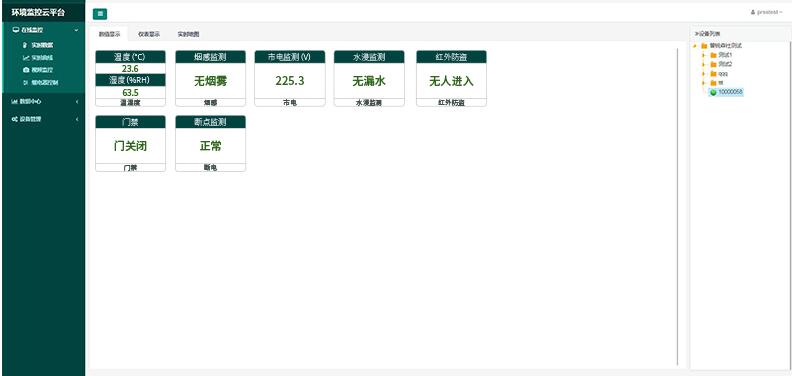Click the 烟感监测 card header
This screenshot has width=798, height=376.
(210, 56)
